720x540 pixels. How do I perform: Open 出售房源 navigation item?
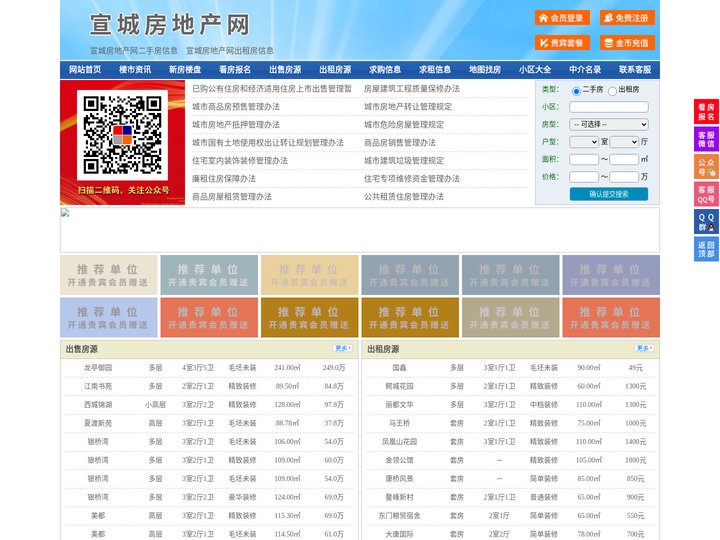285,70
